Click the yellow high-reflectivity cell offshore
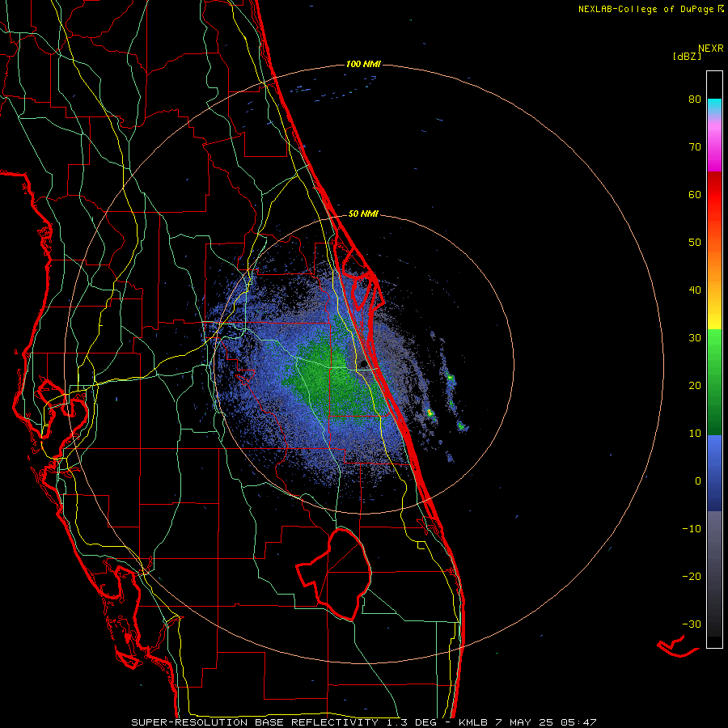The width and height of the screenshot is (728, 728). click(430, 413)
